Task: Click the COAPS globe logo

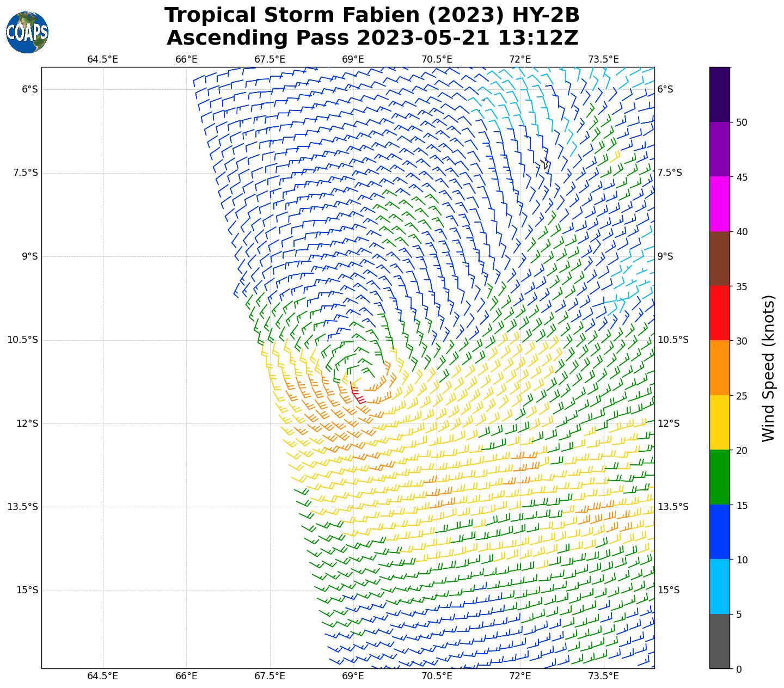Action: tap(27, 33)
